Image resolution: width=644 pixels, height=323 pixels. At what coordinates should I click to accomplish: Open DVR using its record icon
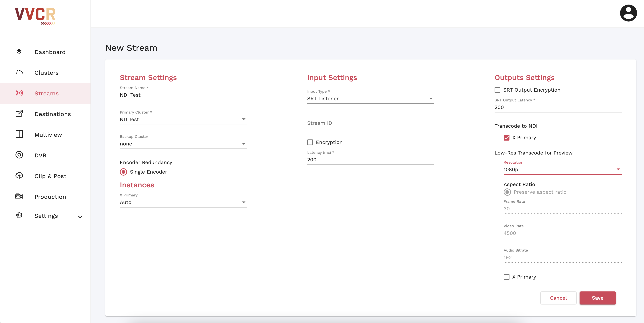point(19,155)
